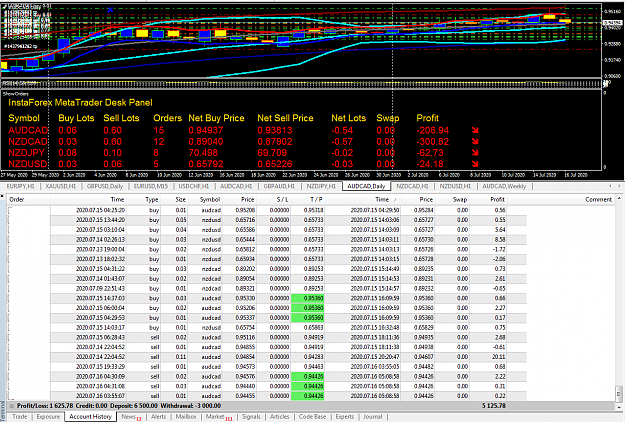
Task: Click the -300.82 profit value in the panel
Action: click(432, 141)
